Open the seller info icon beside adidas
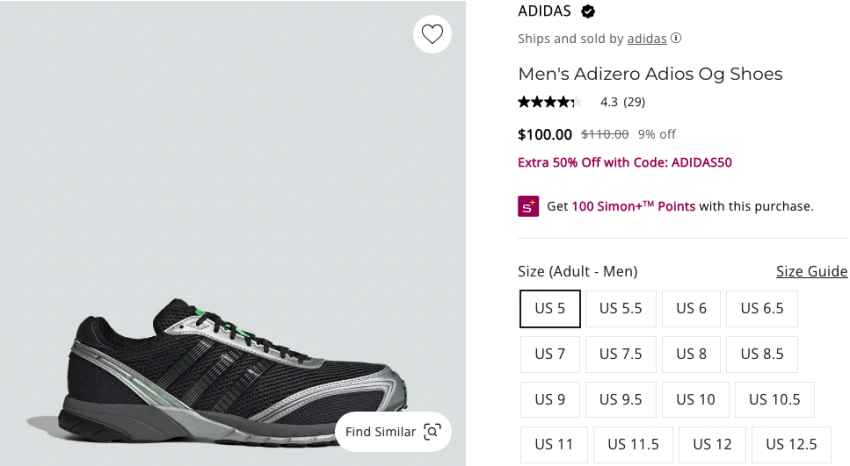 676,39
